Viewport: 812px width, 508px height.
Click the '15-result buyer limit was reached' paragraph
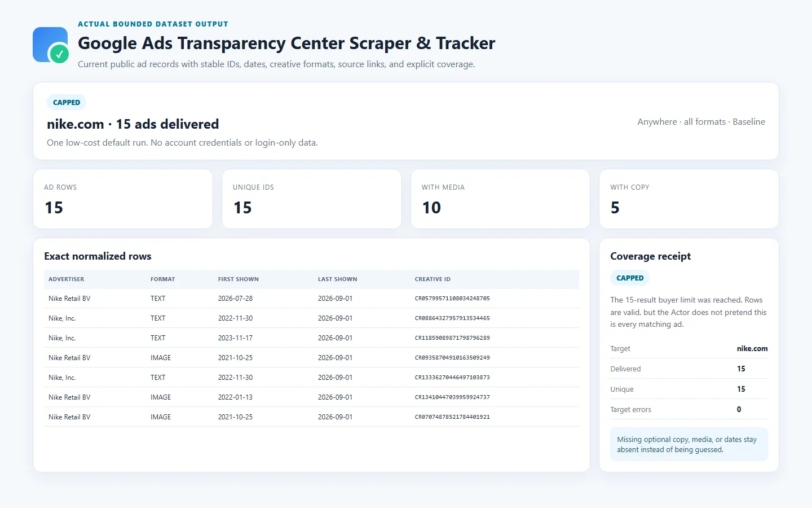click(x=689, y=312)
